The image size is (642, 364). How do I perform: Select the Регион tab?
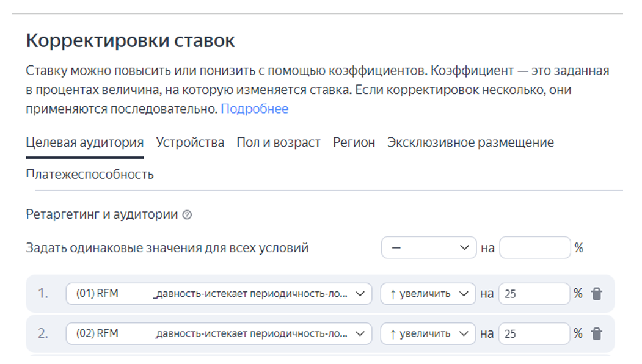[x=354, y=143]
